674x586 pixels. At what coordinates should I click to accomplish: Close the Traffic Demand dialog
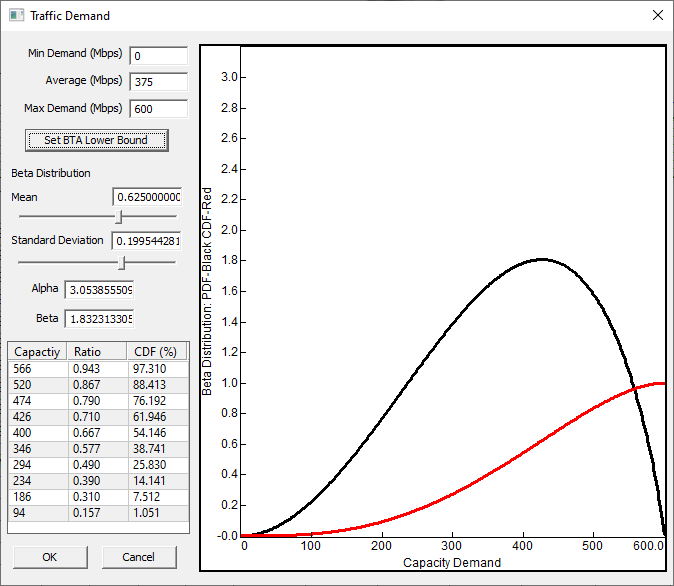click(x=657, y=16)
